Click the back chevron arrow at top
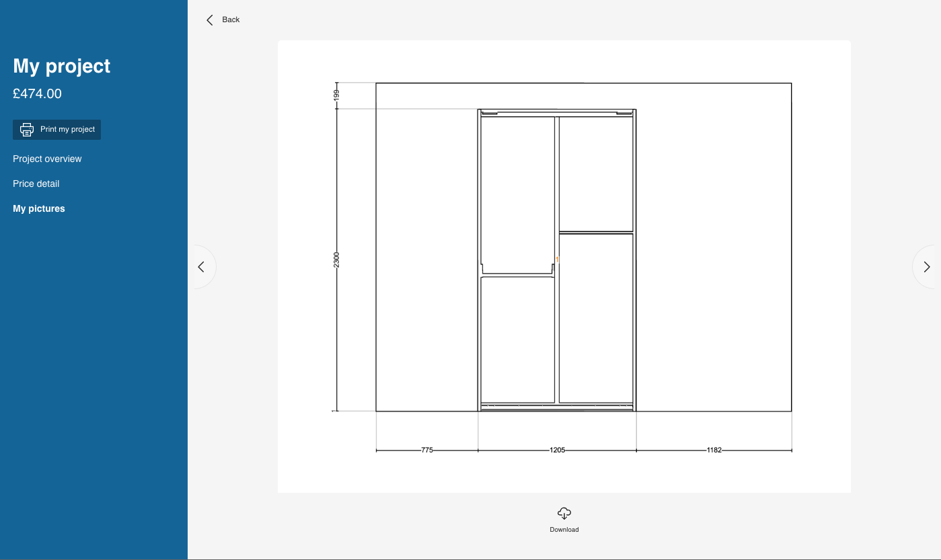The height and width of the screenshot is (560, 941). tap(209, 19)
